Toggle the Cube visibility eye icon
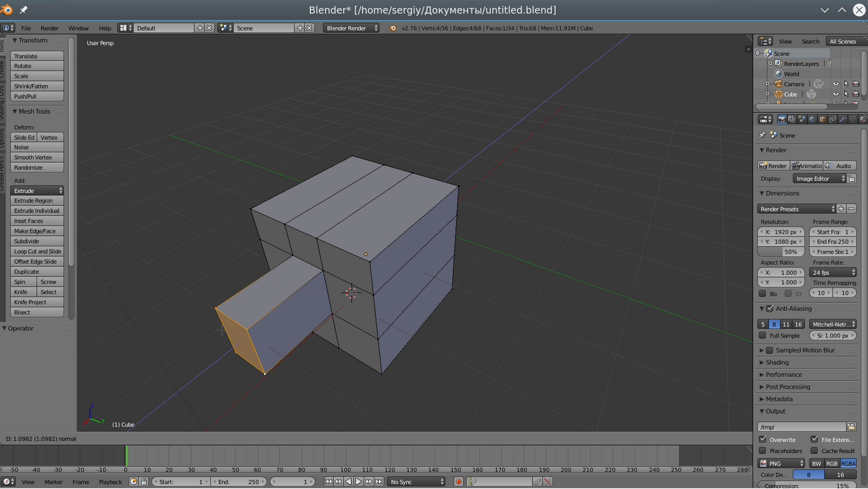 pyautogui.click(x=836, y=94)
